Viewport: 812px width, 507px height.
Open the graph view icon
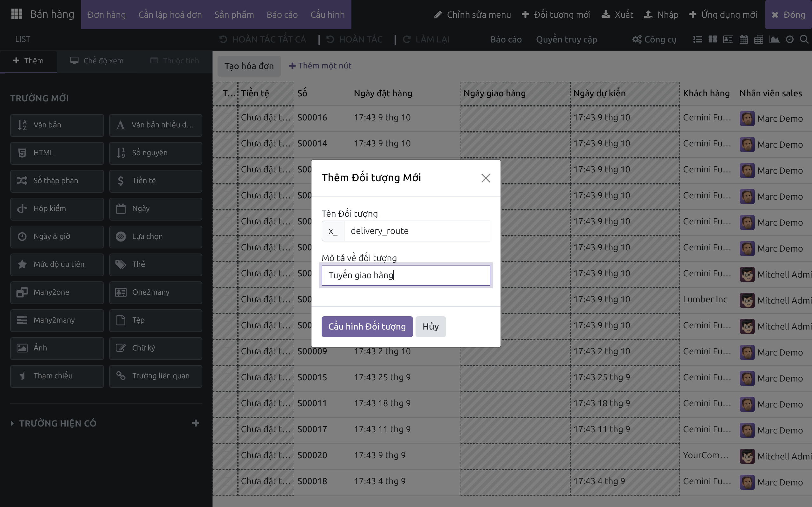click(x=774, y=40)
